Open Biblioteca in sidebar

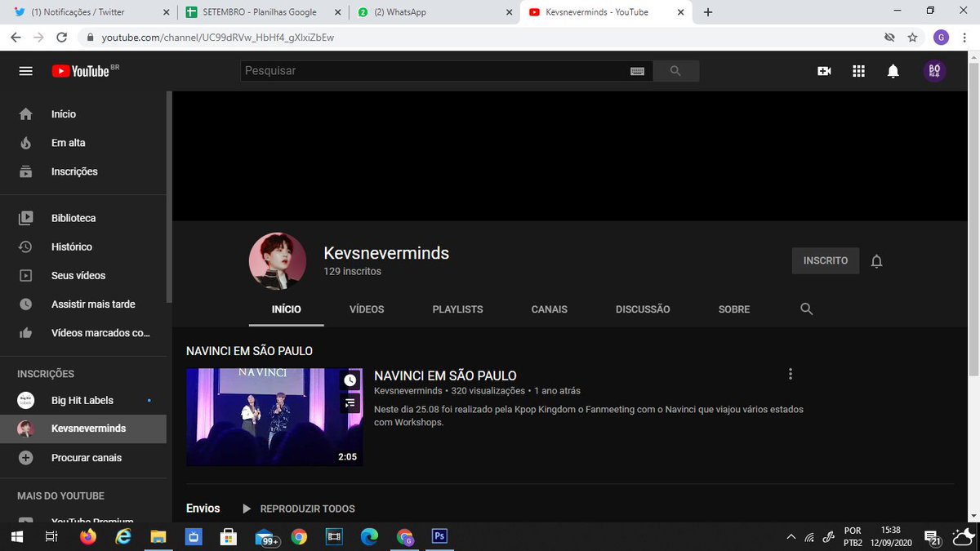83,218
